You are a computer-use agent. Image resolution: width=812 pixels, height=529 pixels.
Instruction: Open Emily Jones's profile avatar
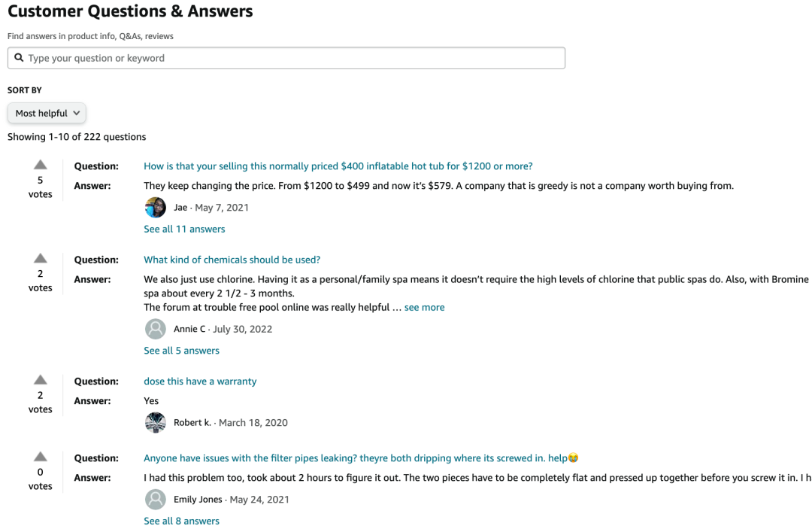(156, 500)
